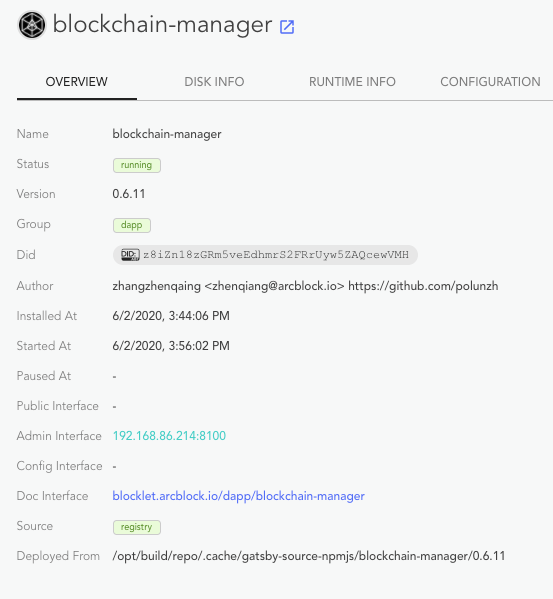This screenshot has height=599, width=553.
Task: Click the Deployed From label
Action: [x=58, y=556]
